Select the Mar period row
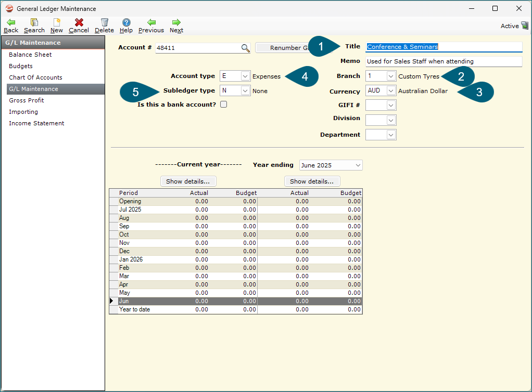This screenshot has width=532, height=392. click(x=236, y=276)
